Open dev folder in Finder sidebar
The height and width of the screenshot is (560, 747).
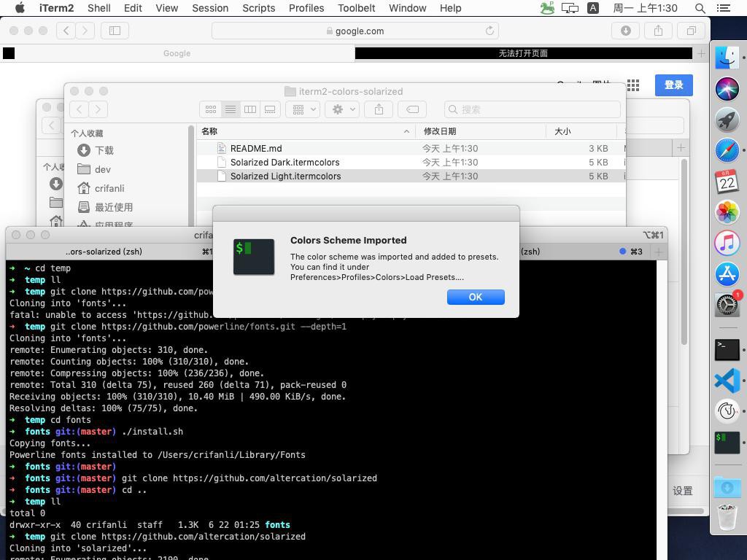(94, 169)
